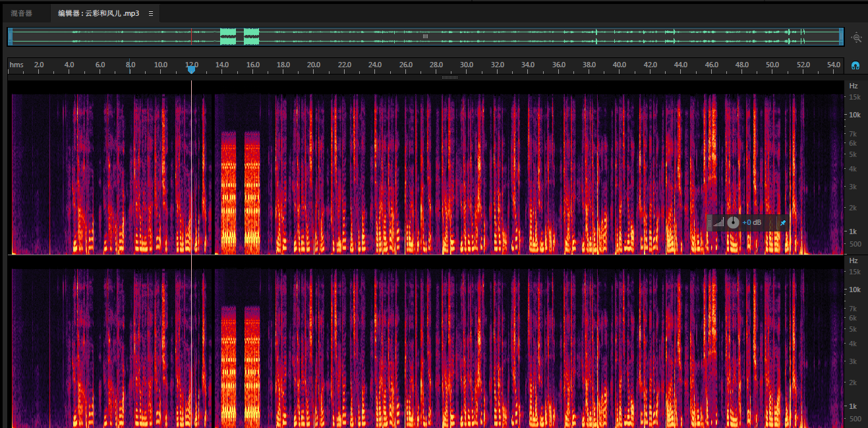This screenshot has height=428, width=868.
Task: Click the volume bars icon on the HUD
Action: 718,223
